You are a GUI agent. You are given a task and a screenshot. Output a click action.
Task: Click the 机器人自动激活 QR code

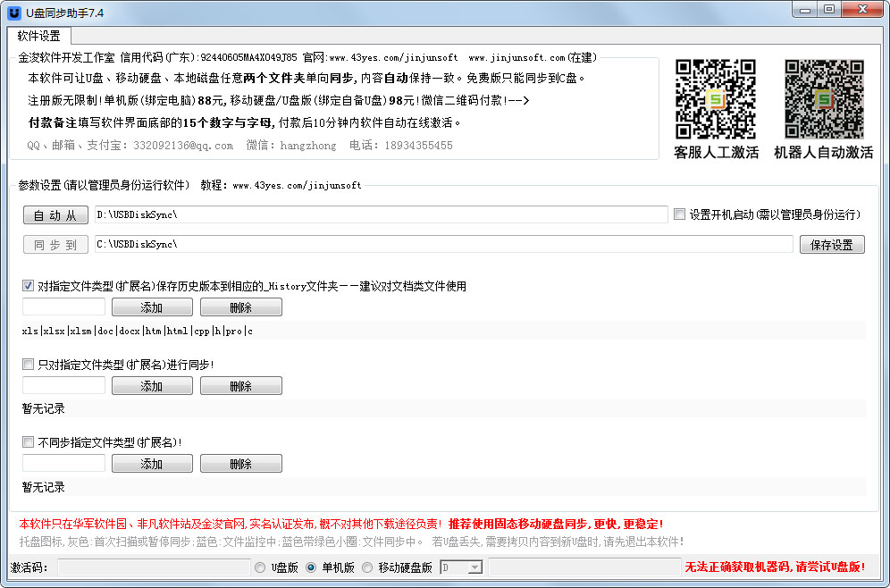pos(824,98)
